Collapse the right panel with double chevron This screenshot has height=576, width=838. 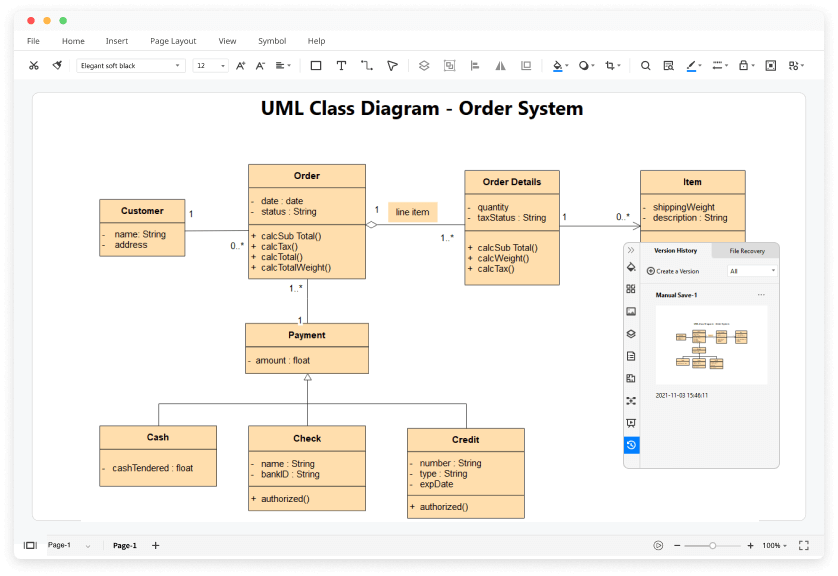631,250
